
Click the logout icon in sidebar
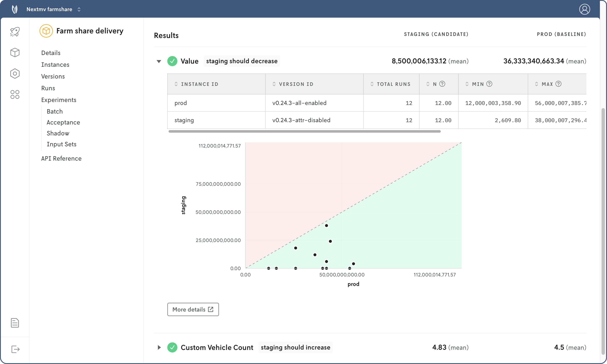click(x=15, y=349)
